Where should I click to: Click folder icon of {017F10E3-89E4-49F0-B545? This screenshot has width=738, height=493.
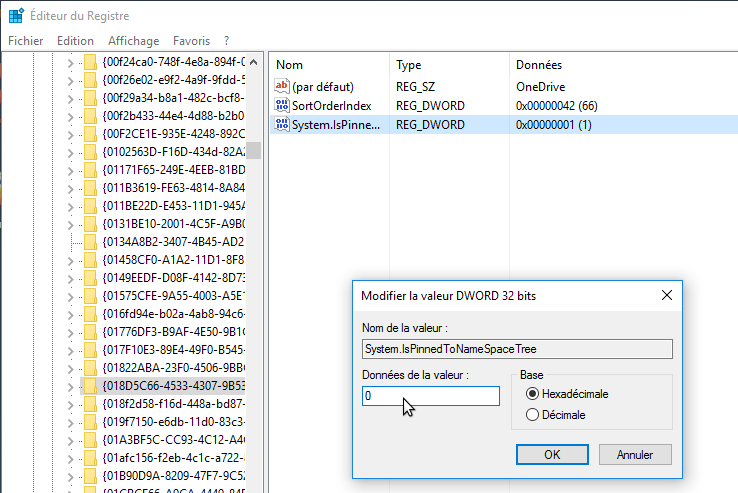click(90, 350)
